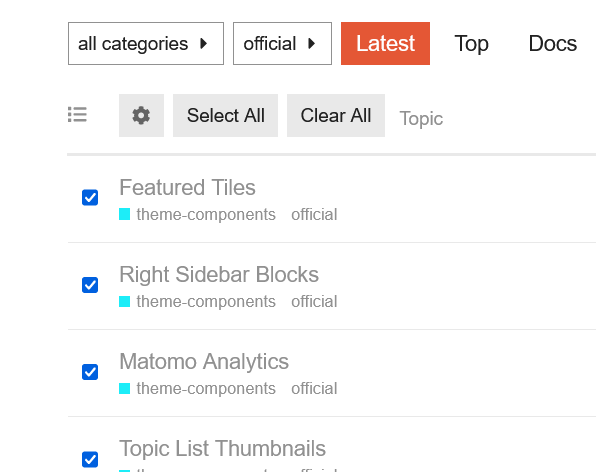This screenshot has height=472, width=596.
Task: Uncheck the Right Sidebar Blocks checkbox
Action: pyautogui.click(x=90, y=285)
